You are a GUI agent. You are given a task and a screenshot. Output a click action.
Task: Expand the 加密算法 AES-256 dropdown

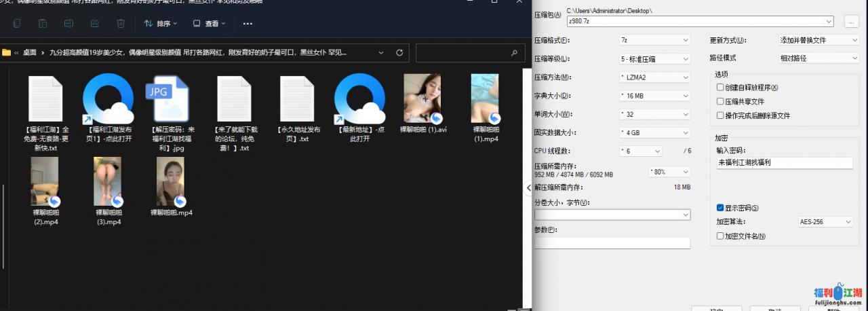pyautogui.click(x=825, y=222)
